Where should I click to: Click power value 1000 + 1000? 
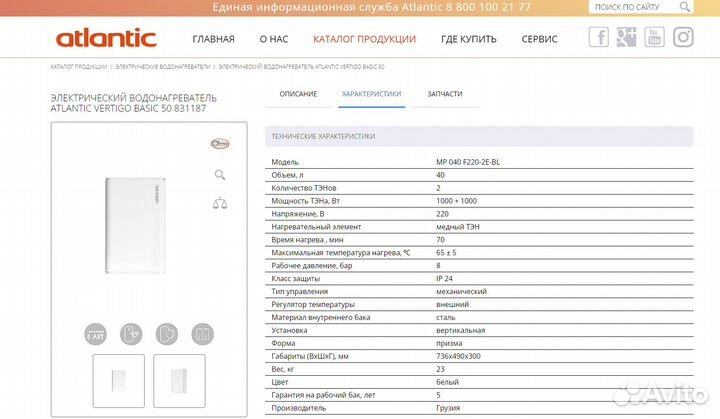456,201
